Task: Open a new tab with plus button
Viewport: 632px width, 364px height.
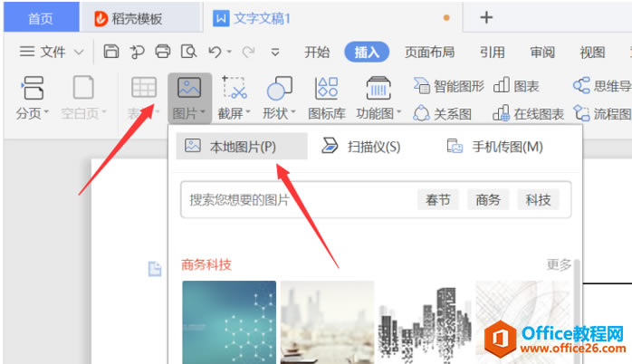Action: point(486,17)
